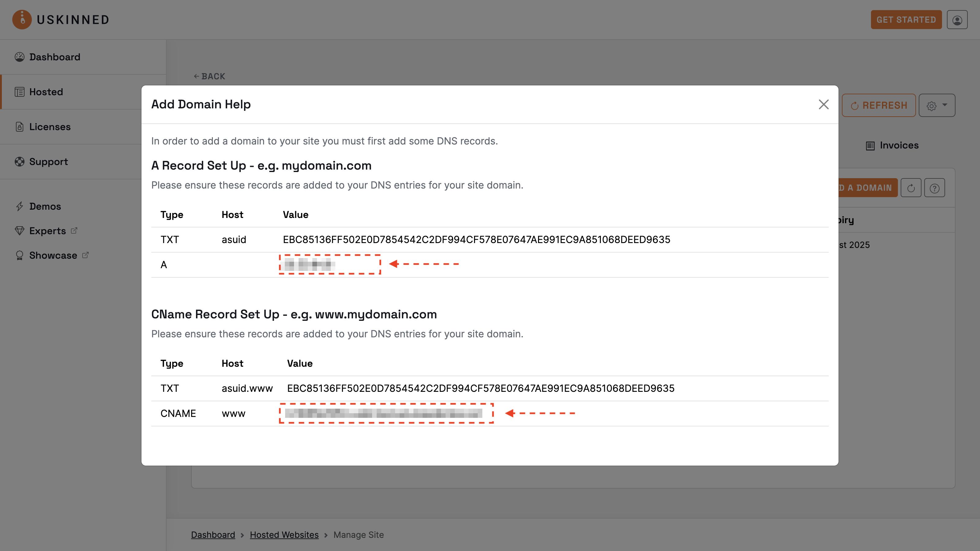Follow the Hosted Websites breadcrumb link
Screen dimensions: 980x551
[284, 534]
